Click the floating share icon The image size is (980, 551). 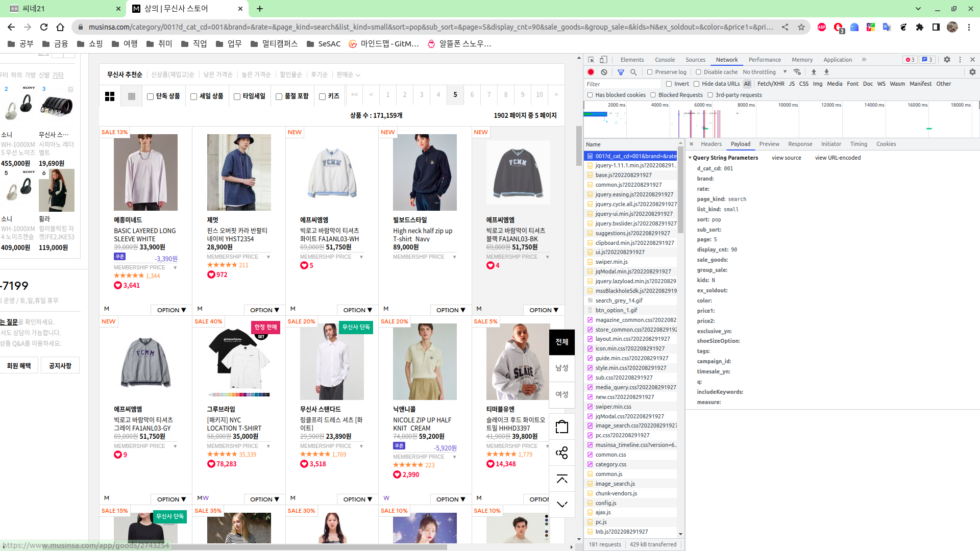tap(561, 453)
